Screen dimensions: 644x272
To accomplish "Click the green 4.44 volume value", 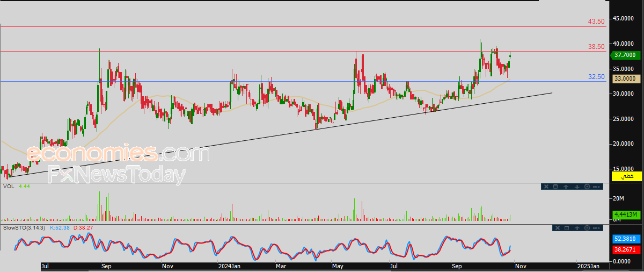I will click(x=24, y=186).
